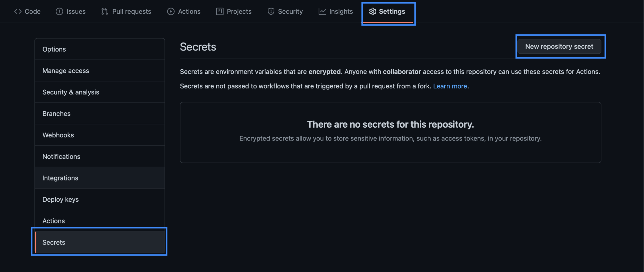Click the Projects board icon

click(219, 12)
